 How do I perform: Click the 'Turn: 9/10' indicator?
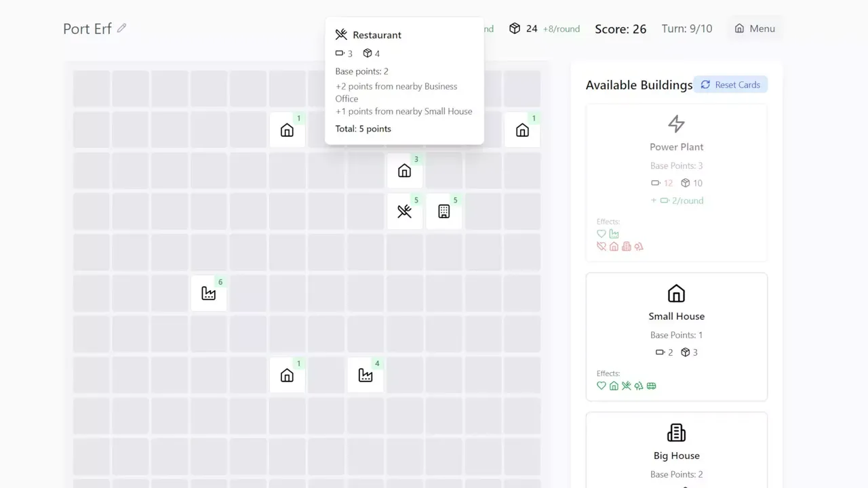tap(687, 28)
